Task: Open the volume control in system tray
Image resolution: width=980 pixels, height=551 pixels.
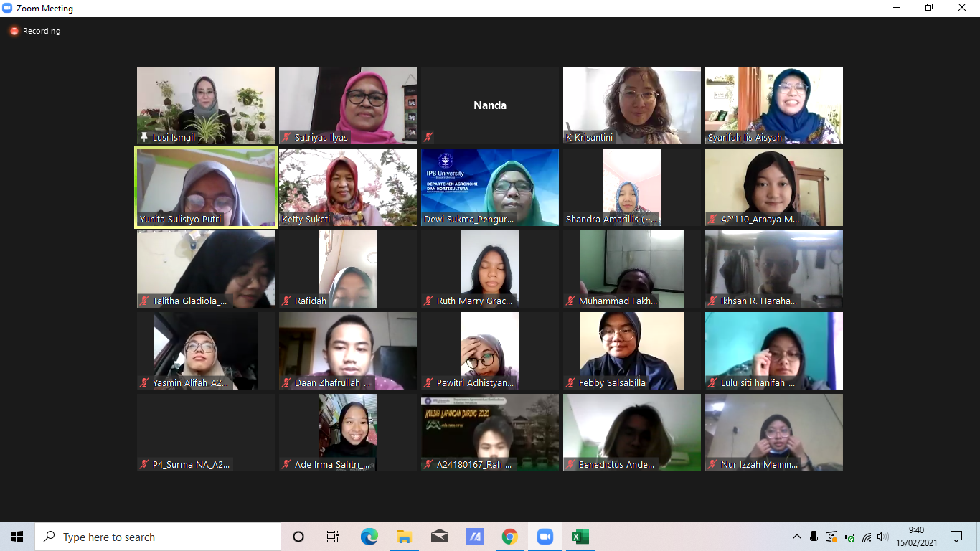Action: click(x=883, y=537)
